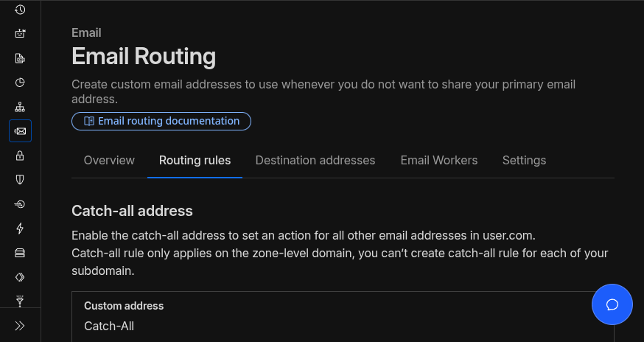Open the Caching storage icon in sidebar
This screenshot has width=644, height=342.
point(20,253)
